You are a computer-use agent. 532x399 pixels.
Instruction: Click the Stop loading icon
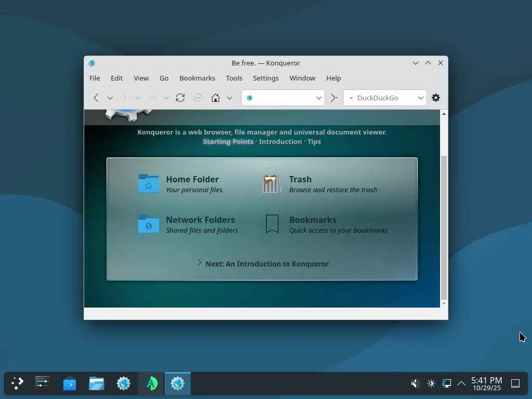(x=197, y=98)
